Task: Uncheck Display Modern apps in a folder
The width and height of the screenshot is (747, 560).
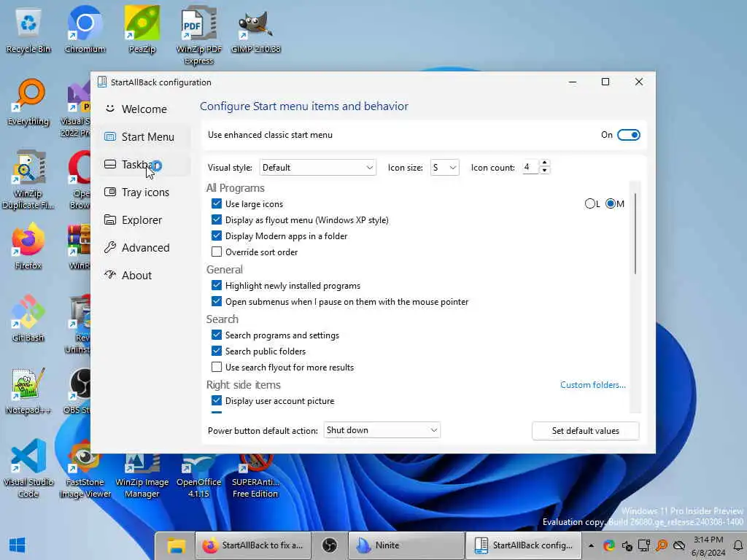Action: click(x=216, y=236)
